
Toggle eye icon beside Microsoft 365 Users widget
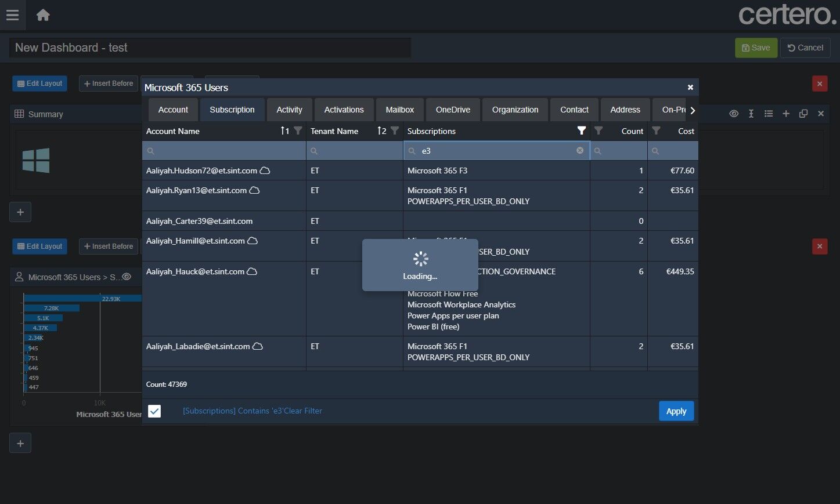[127, 277]
